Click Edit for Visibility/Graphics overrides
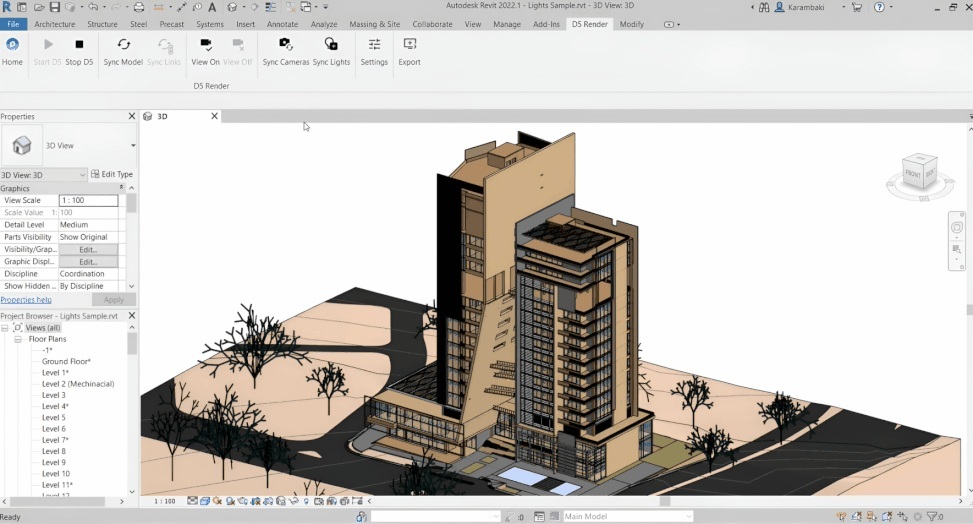973x524 pixels. (x=88, y=250)
